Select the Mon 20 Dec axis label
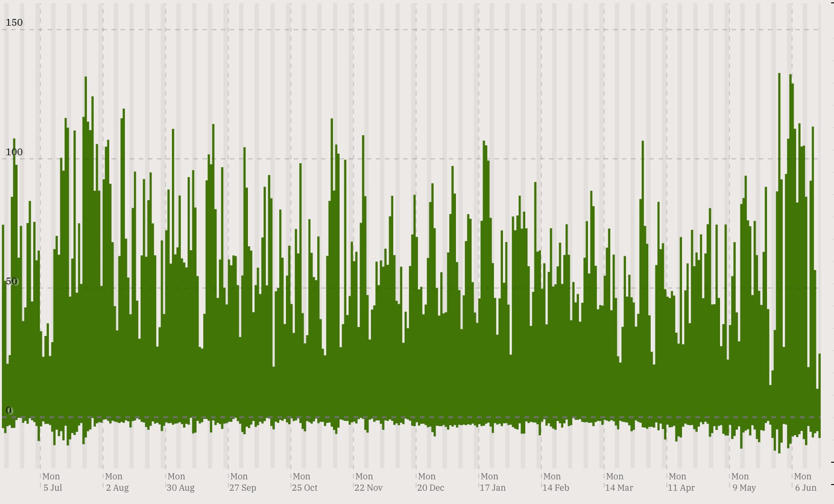The image size is (834, 504). point(430,482)
